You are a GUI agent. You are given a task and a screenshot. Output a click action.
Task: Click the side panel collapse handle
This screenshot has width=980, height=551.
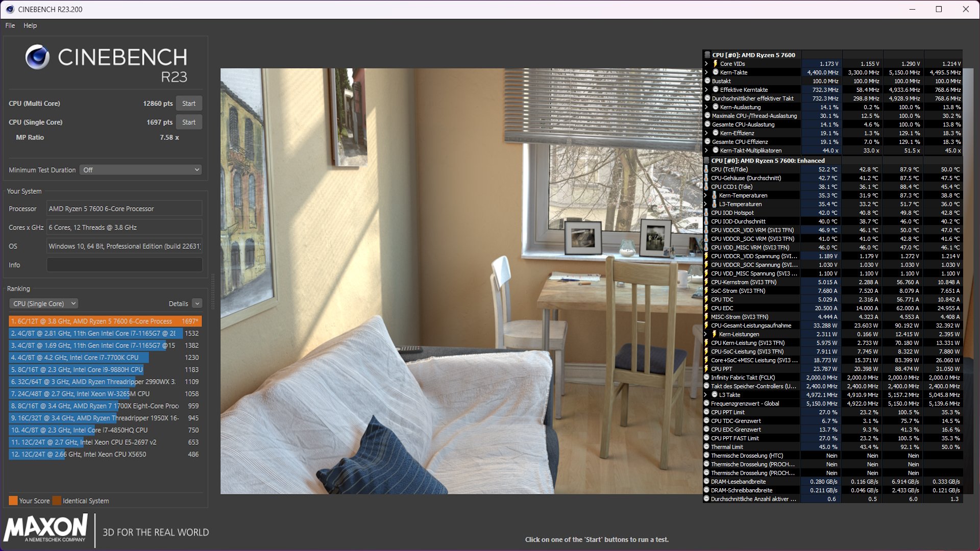213,291
